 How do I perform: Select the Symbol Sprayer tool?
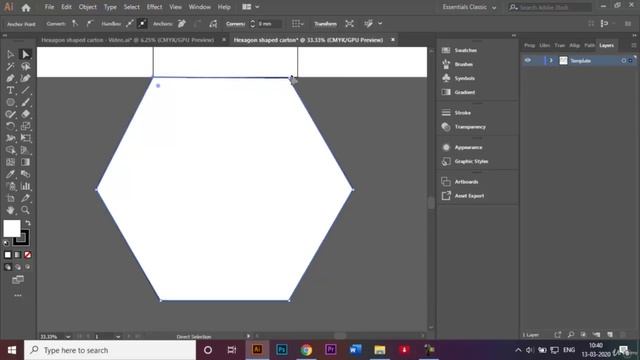10,186
